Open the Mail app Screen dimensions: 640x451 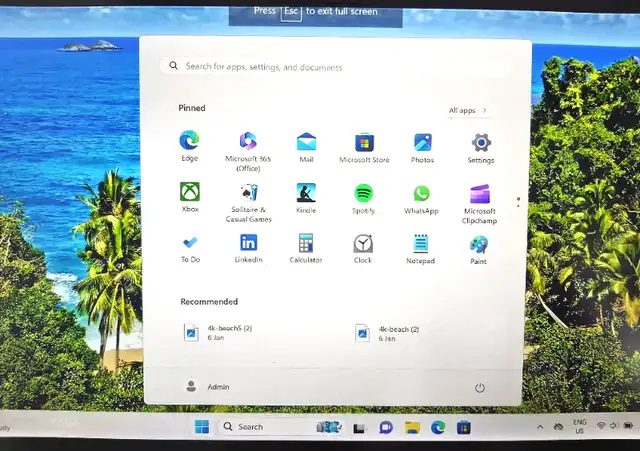pos(306,147)
